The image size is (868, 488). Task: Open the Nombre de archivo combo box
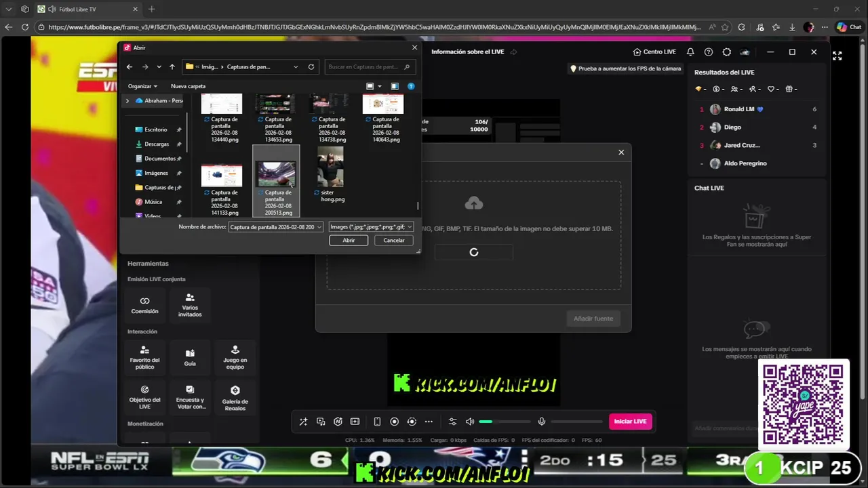pos(276,227)
